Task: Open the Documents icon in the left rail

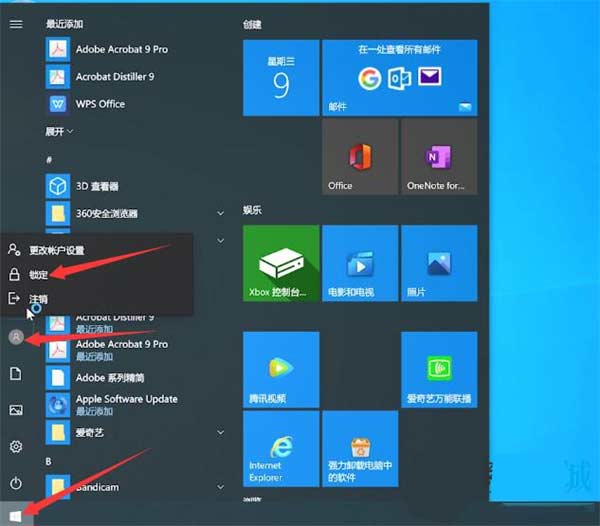Action: tap(16, 373)
